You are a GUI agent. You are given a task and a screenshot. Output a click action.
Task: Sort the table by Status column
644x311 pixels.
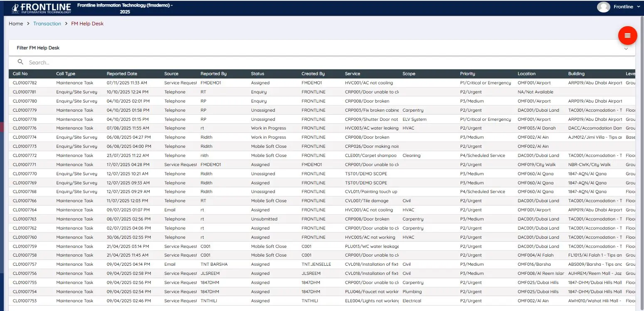click(x=257, y=73)
